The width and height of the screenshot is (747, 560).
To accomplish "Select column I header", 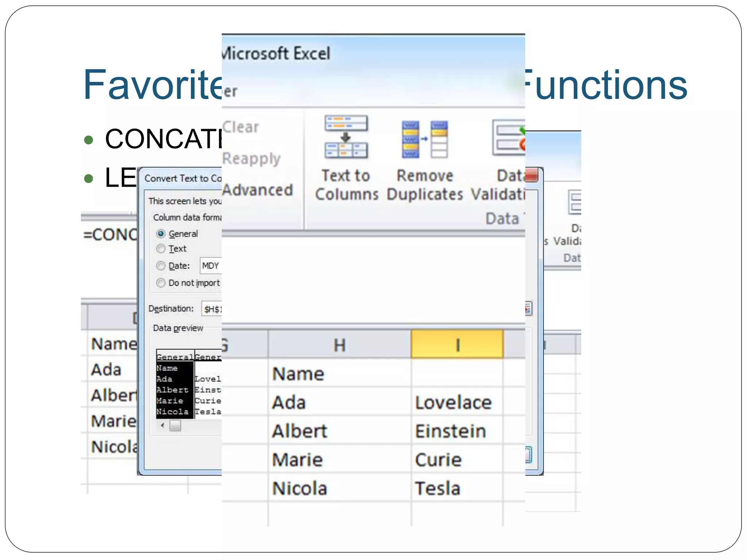I will (457, 344).
